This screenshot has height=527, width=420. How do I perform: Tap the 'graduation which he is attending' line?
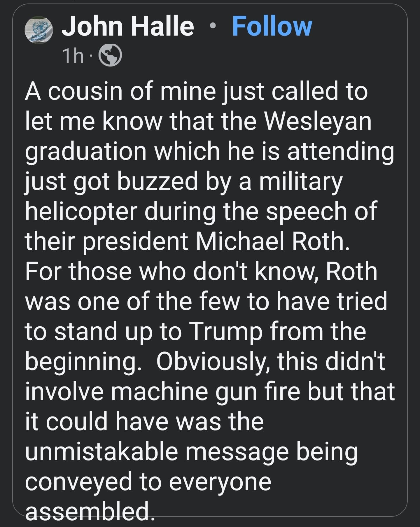click(209, 152)
